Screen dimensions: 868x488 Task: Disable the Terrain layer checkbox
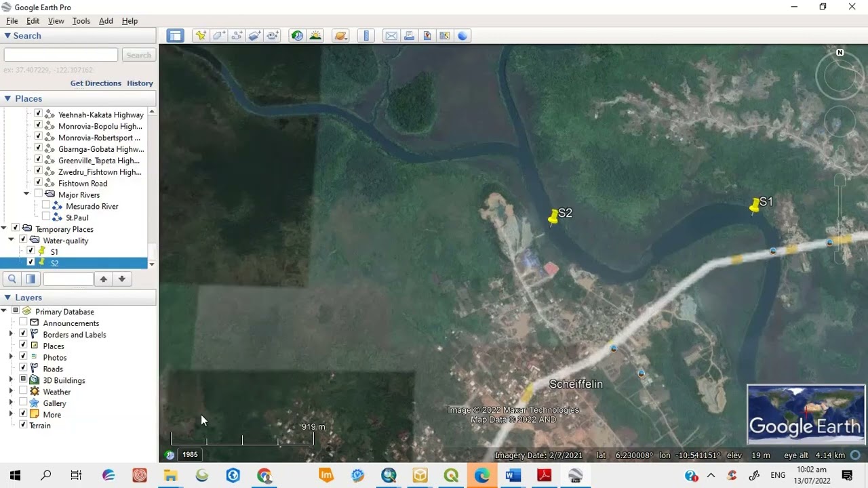pos(23,425)
